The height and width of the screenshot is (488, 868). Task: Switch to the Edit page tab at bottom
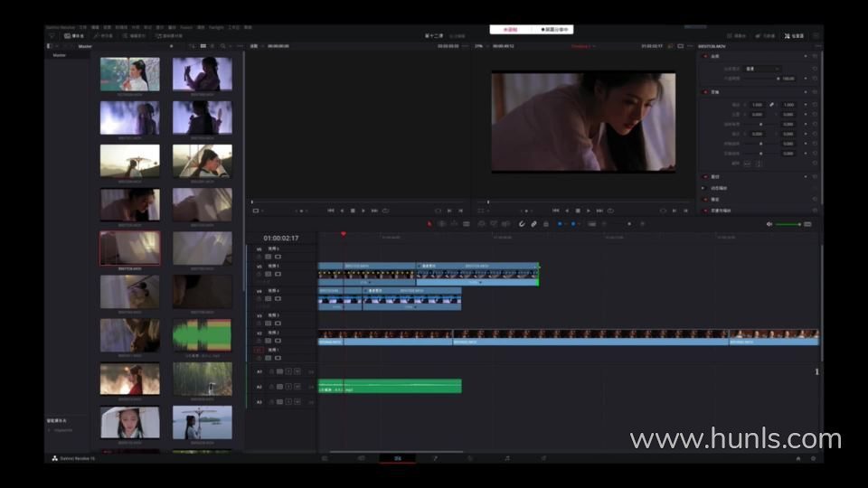397,458
